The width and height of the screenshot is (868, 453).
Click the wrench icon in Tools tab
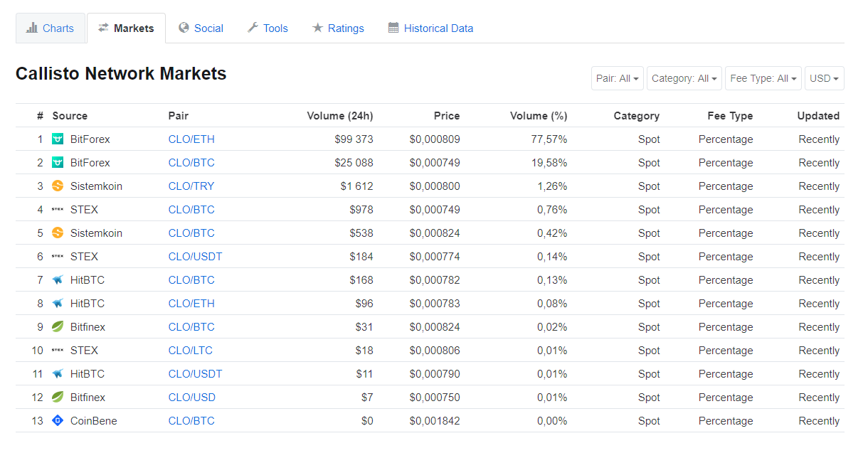[253, 28]
